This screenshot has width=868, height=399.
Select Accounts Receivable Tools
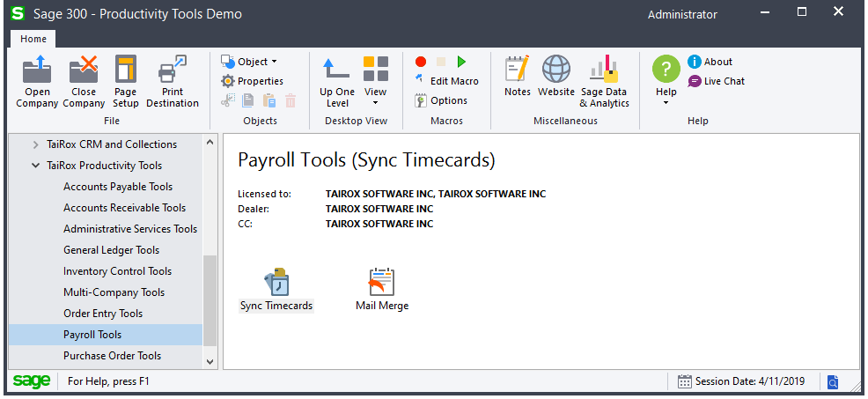point(124,208)
